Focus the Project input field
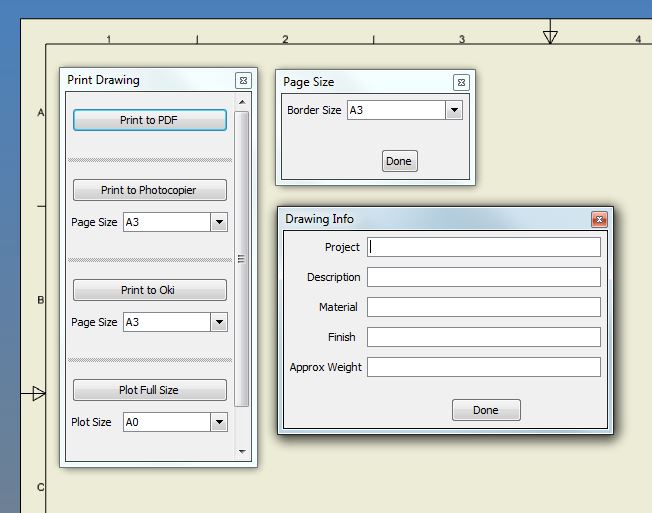652x513 pixels. (484, 247)
